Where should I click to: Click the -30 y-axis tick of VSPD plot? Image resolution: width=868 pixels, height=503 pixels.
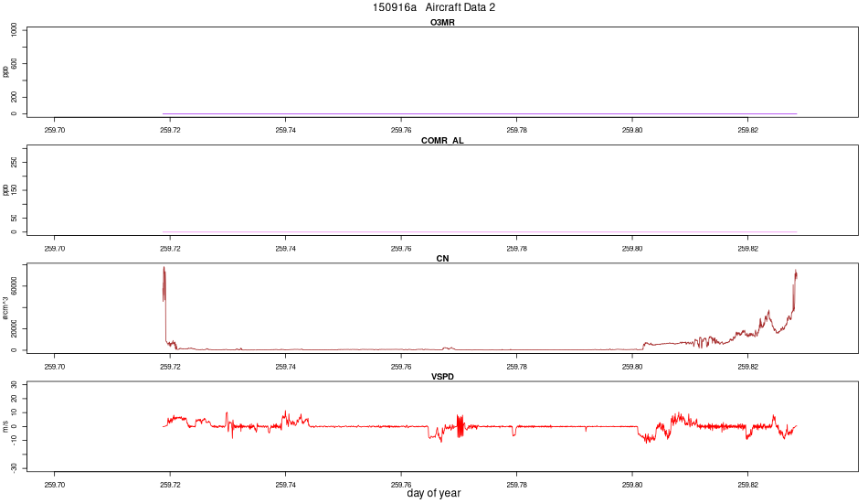[14, 468]
